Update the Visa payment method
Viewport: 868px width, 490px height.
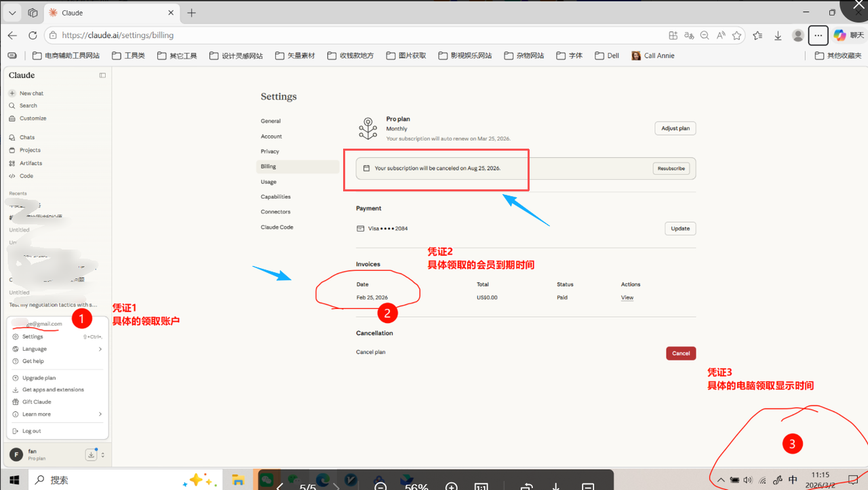coord(680,229)
